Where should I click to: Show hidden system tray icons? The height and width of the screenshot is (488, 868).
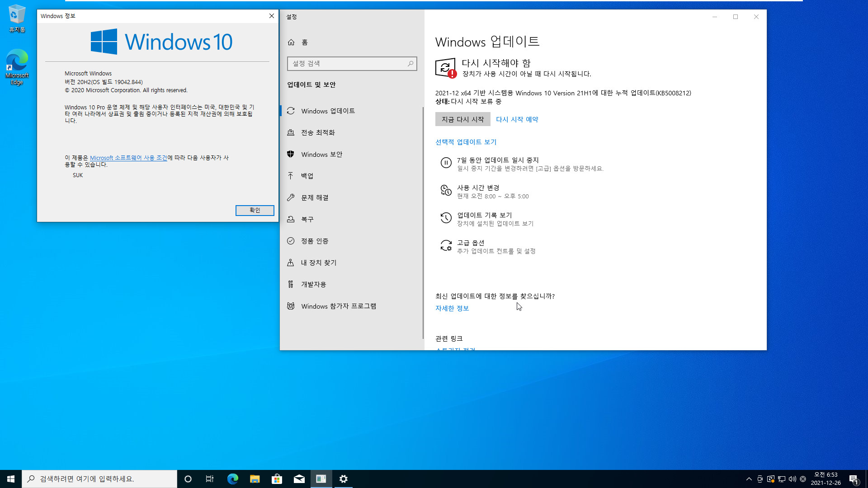[749, 479]
